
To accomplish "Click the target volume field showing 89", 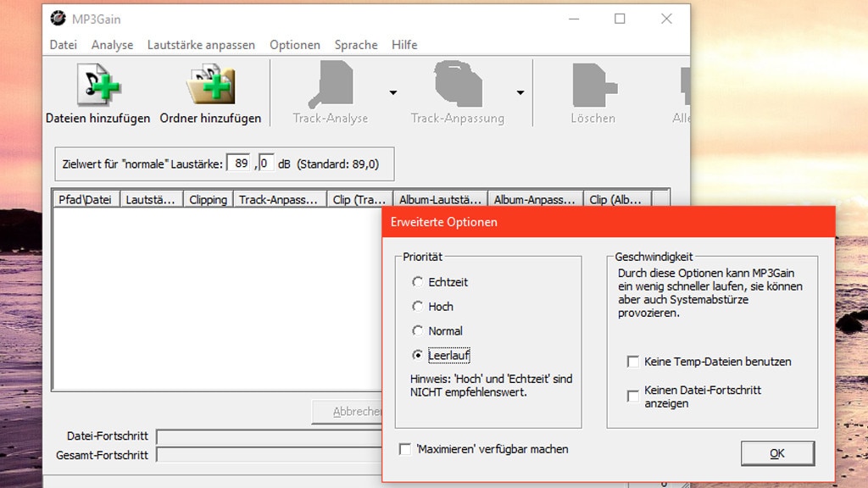I will tap(238, 164).
